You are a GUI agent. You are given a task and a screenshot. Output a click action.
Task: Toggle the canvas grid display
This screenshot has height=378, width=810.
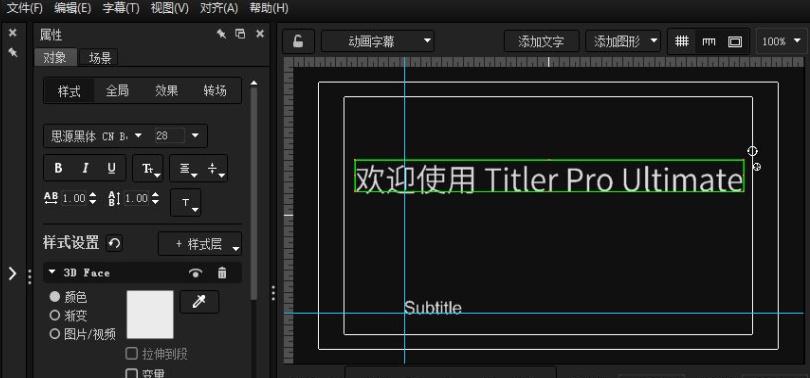pos(682,41)
